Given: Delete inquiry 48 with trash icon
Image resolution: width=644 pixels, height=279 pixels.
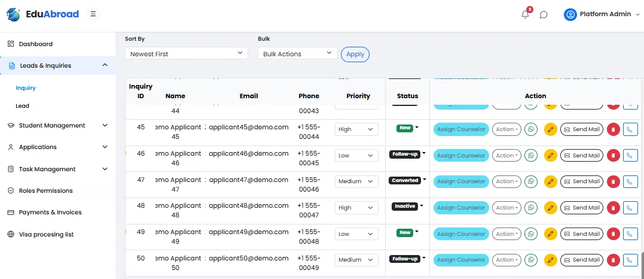Looking at the screenshot, I should 613,208.
